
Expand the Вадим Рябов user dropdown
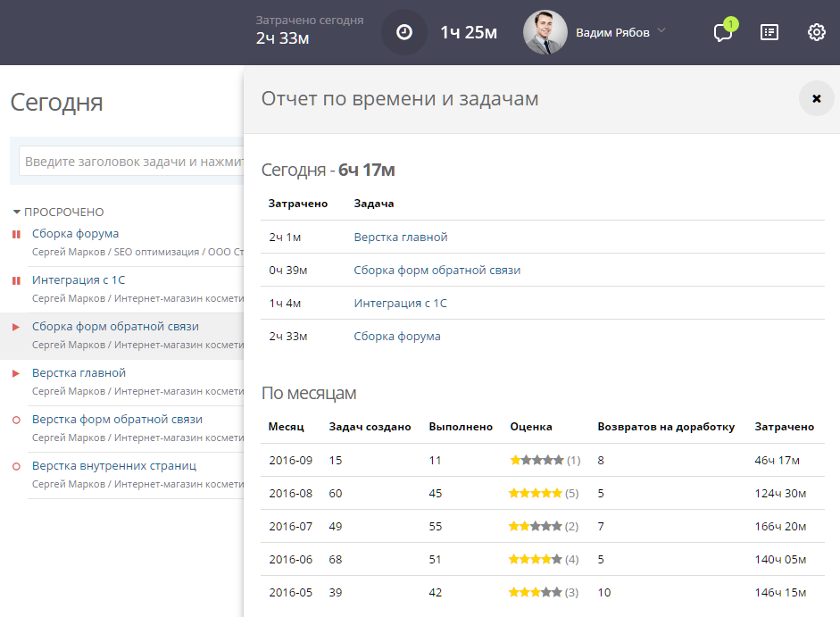pos(661,31)
